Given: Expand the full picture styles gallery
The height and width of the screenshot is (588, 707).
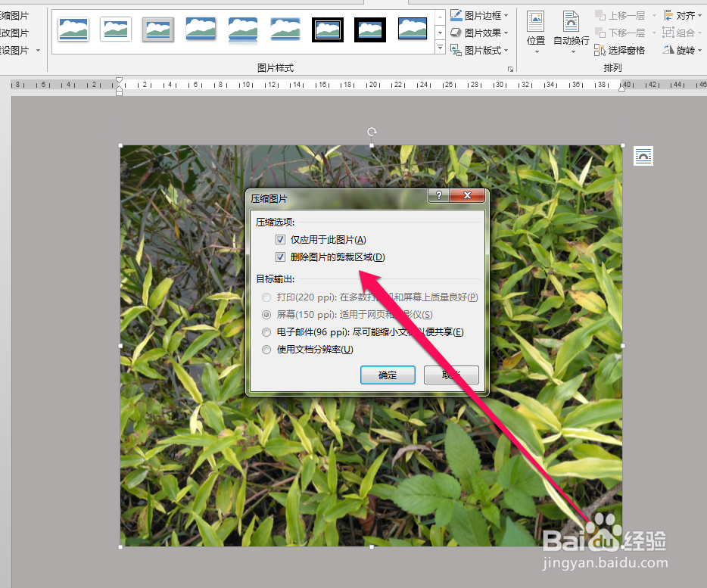Looking at the screenshot, I should coord(441,48).
